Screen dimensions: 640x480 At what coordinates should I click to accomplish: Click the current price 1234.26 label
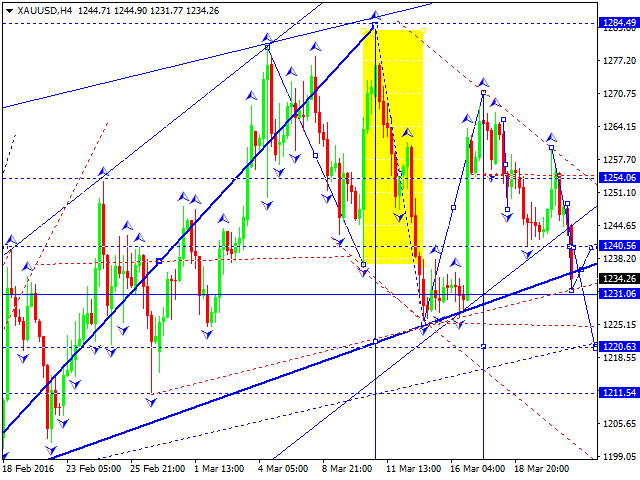(x=619, y=279)
